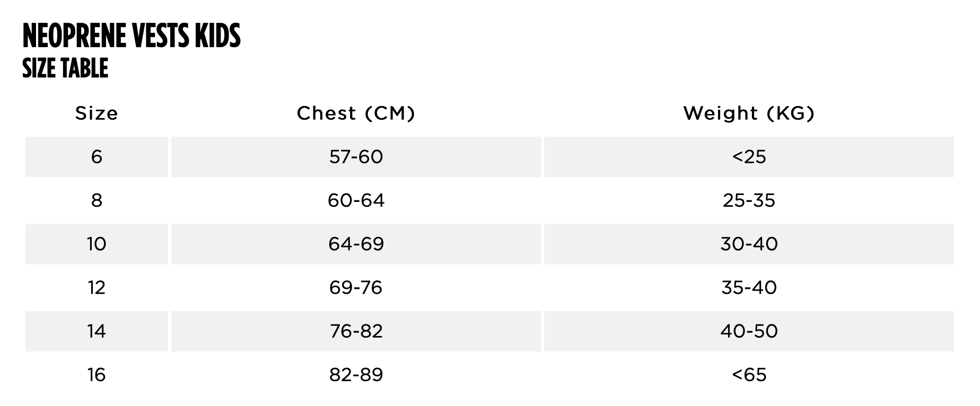980x406 pixels.
Task: Click the Weight (KG) column header
Action: pos(749,113)
